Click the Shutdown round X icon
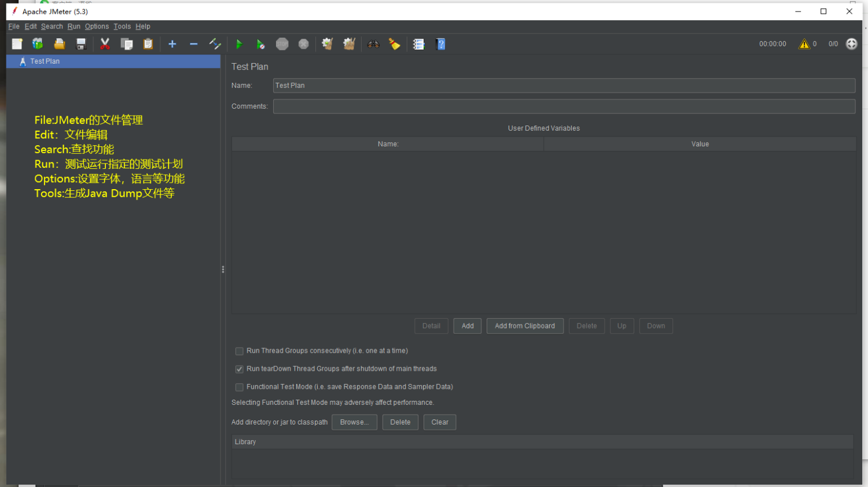This screenshot has height=487, width=868. [303, 44]
